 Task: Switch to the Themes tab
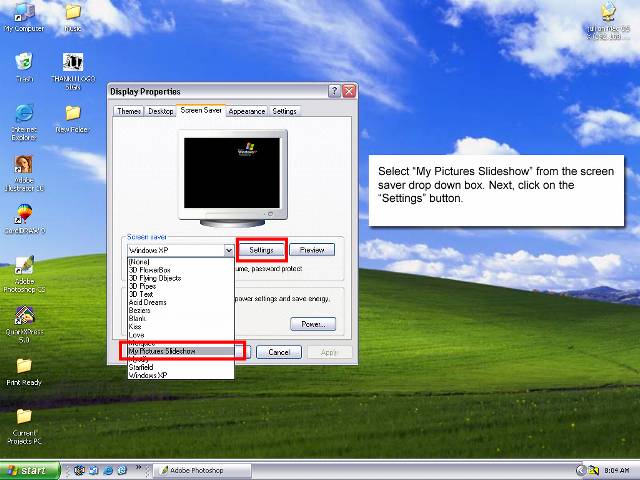point(129,111)
